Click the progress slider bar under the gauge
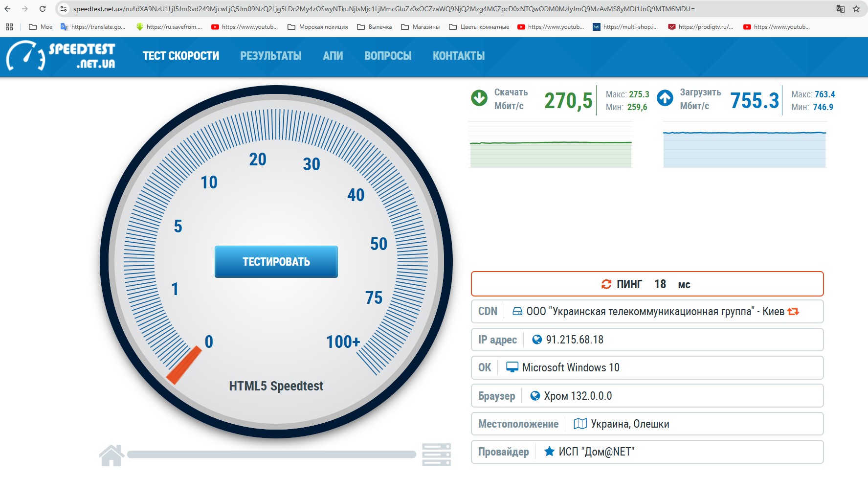868x479 pixels. coord(271,455)
